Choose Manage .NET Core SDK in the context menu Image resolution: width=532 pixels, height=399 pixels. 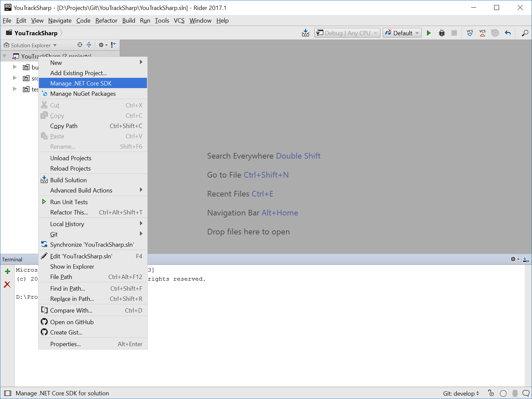pos(93,83)
